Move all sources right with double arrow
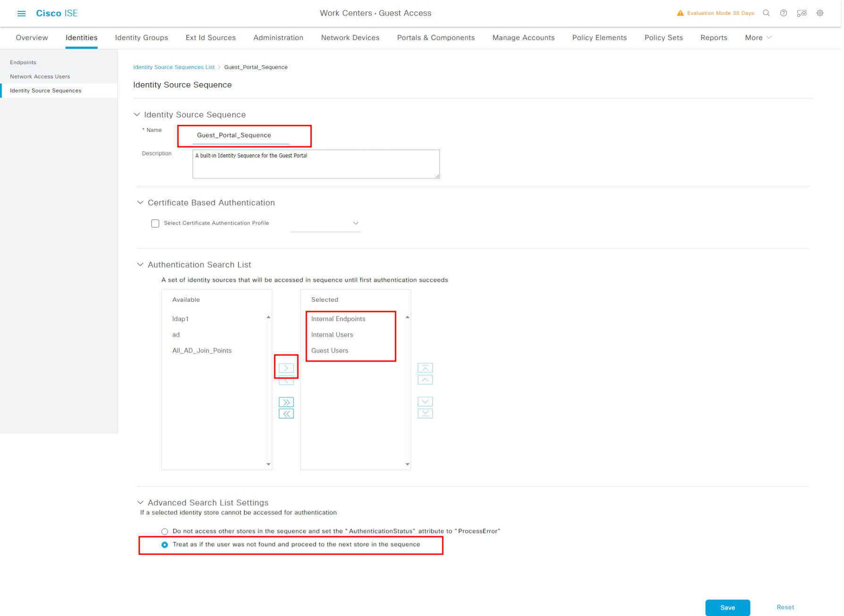The height and width of the screenshot is (616, 844). pyautogui.click(x=286, y=402)
